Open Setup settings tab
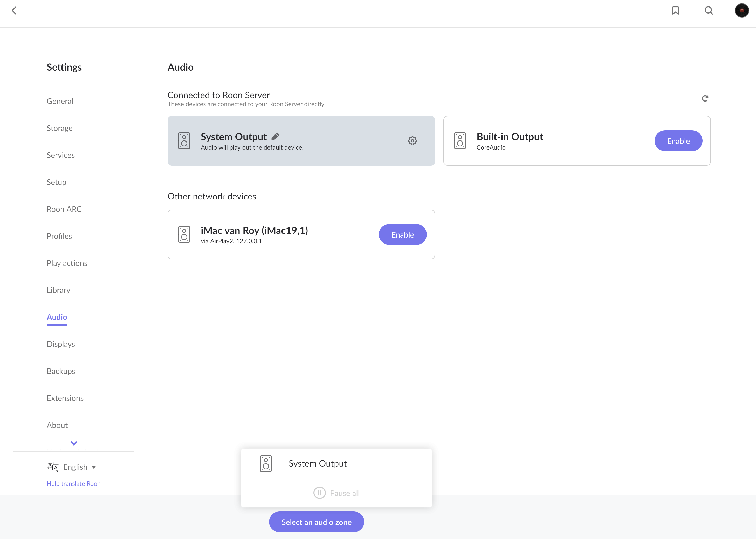The height and width of the screenshot is (539, 756). pyautogui.click(x=56, y=182)
